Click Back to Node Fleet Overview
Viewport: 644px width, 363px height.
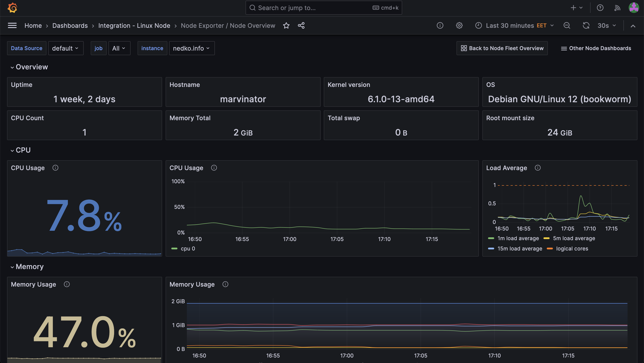pyautogui.click(x=502, y=48)
